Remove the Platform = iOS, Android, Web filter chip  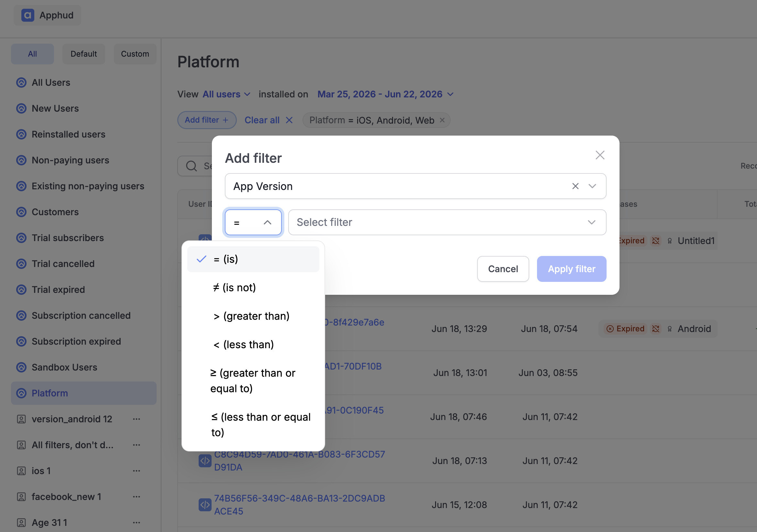pyautogui.click(x=442, y=120)
